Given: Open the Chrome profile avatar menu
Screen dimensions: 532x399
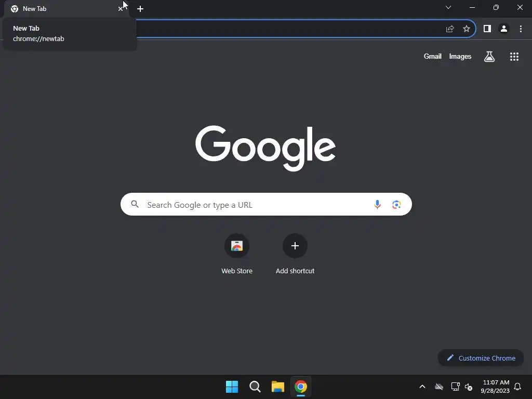Looking at the screenshot, I should pos(504,29).
